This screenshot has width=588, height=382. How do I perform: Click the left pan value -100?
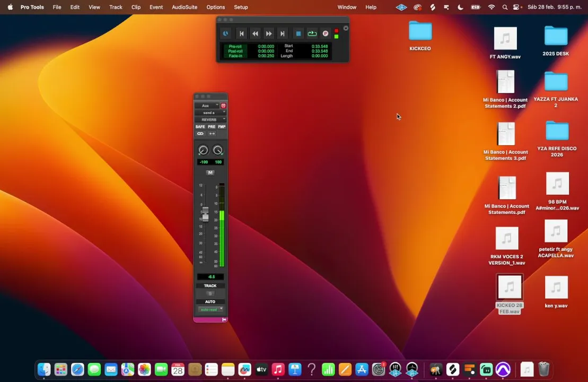(204, 162)
